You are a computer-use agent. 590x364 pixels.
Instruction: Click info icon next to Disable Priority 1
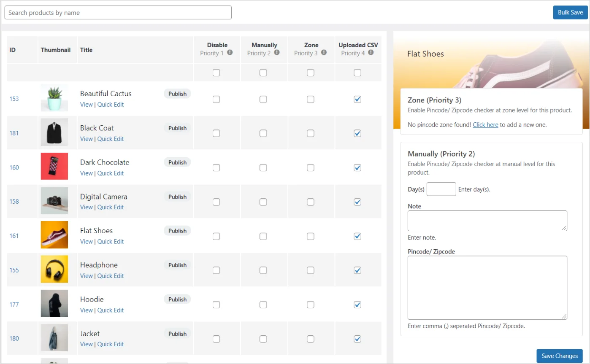tap(230, 53)
